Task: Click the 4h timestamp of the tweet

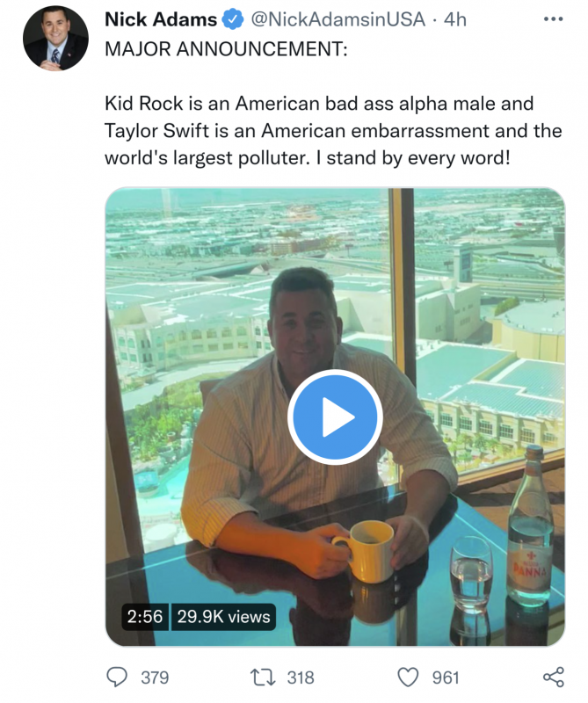Action: click(x=454, y=19)
